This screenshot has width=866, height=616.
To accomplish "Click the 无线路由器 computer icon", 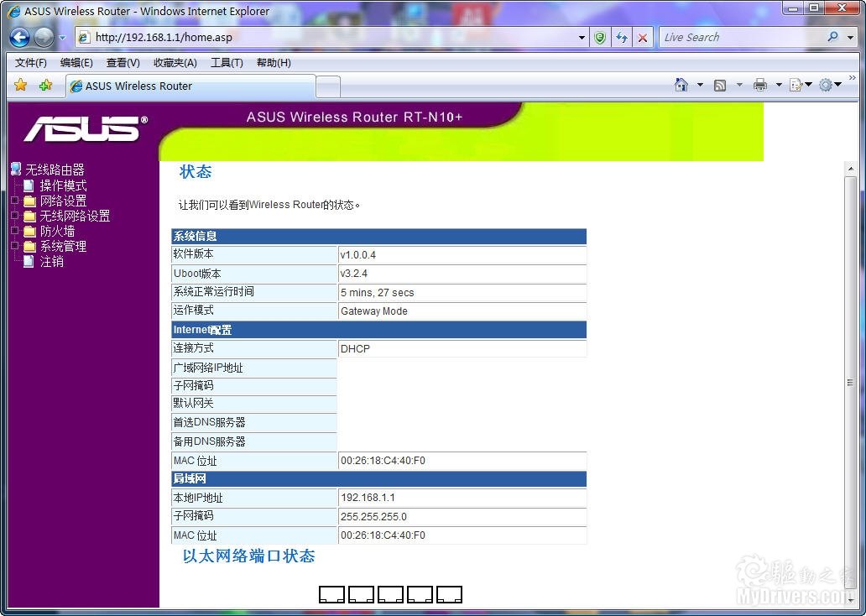I will [x=17, y=169].
